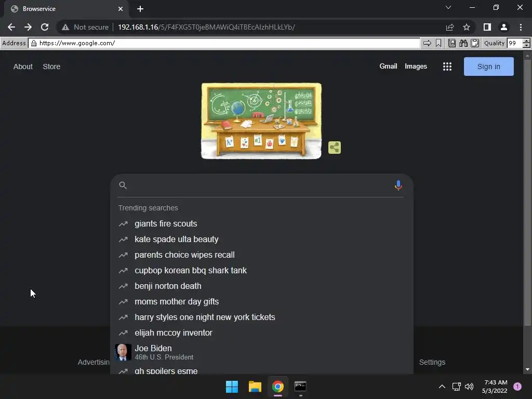
Task: Open the Google apps grid icon
Action: [x=447, y=66]
